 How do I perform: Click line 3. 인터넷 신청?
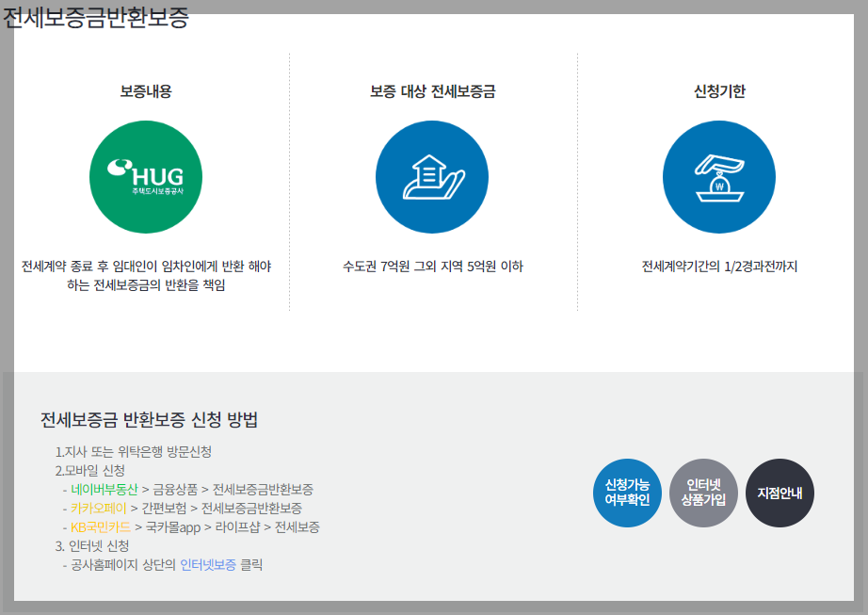coord(92,546)
